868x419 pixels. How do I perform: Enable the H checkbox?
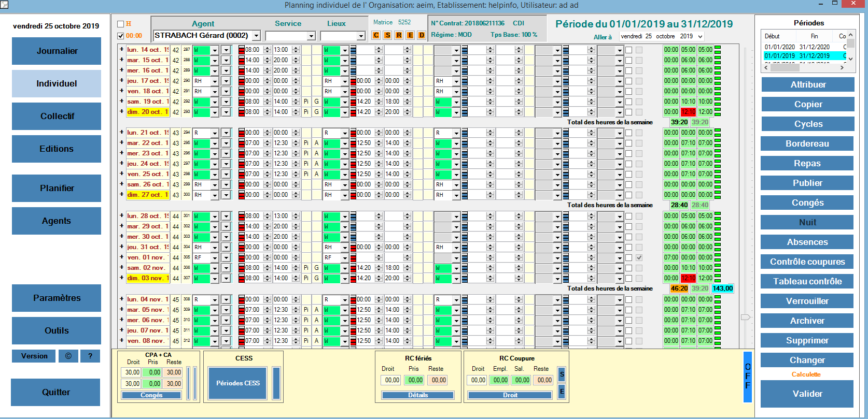point(121,24)
